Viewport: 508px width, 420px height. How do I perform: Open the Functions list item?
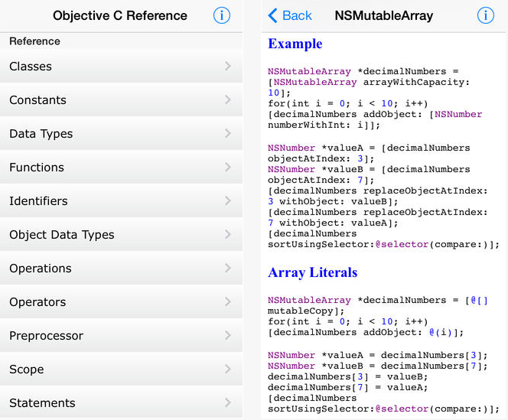[x=37, y=168]
